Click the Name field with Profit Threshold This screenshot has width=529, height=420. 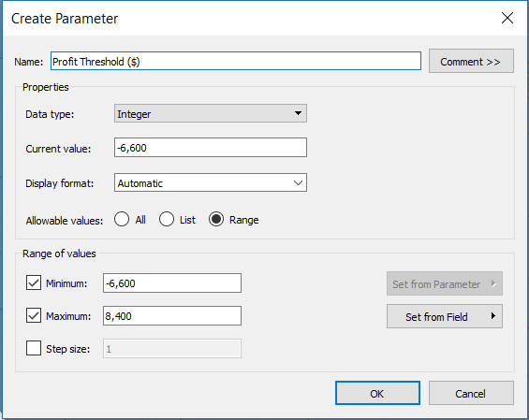click(x=236, y=61)
